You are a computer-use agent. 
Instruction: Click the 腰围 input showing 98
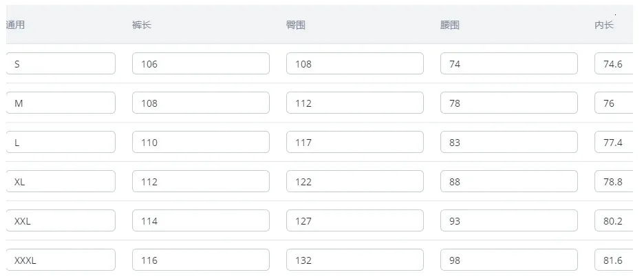pos(509,260)
